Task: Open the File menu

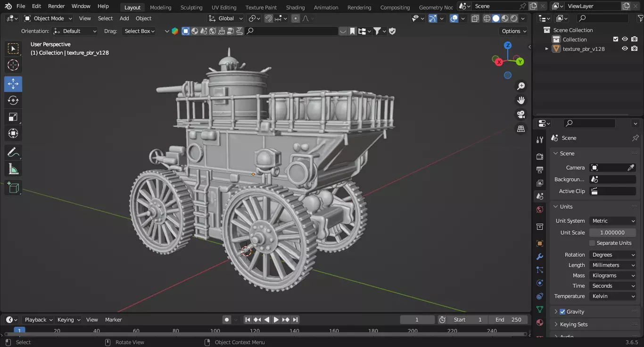Action: pos(21,6)
